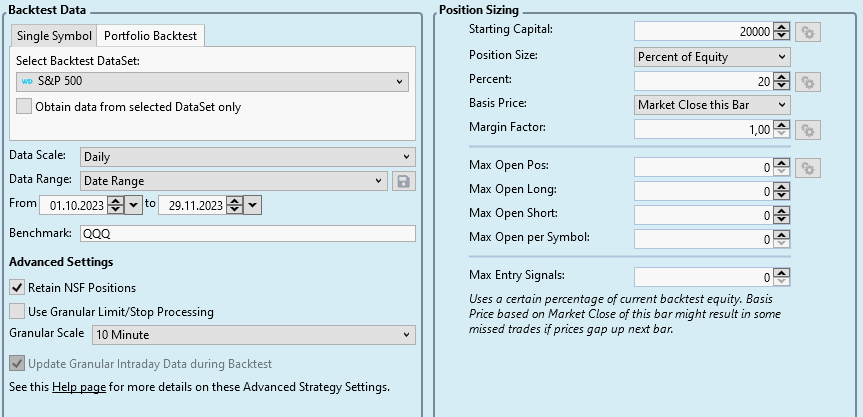Click the gear icon next to Margin Factor

tap(808, 129)
